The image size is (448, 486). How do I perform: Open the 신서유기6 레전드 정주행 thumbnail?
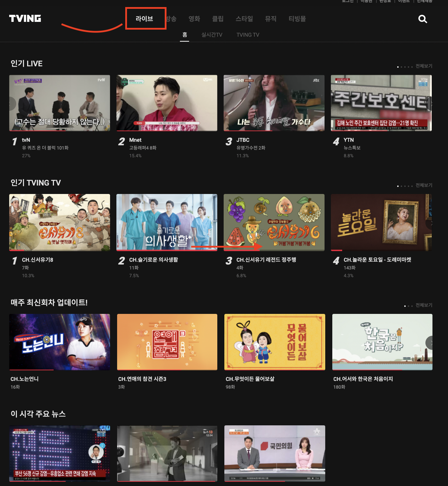tap(274, 222)
